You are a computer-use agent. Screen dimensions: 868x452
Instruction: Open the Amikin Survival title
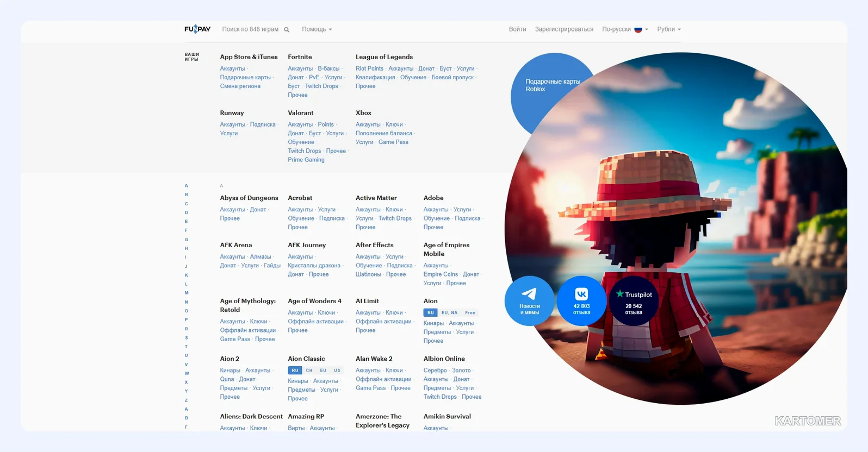click(447, 417)
